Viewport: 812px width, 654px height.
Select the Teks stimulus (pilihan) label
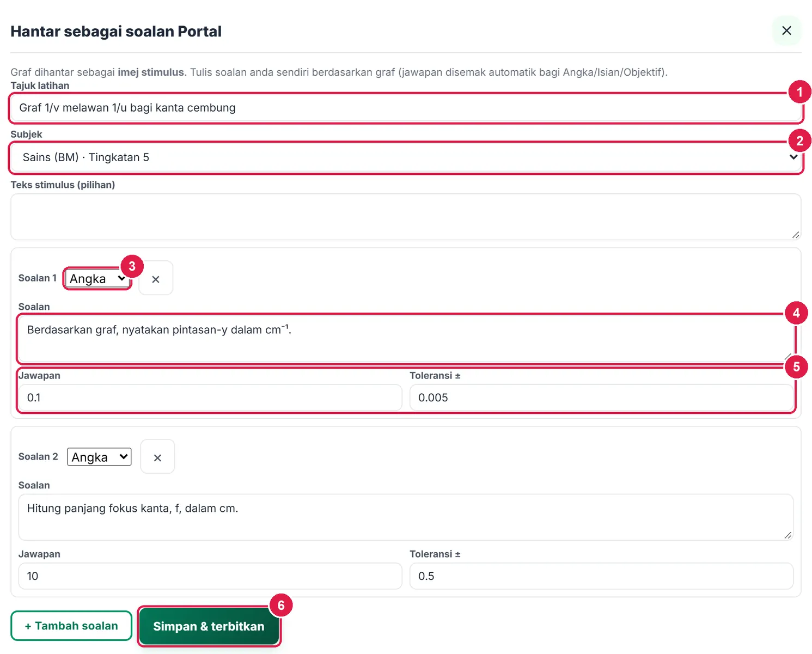[x=63, y=185]
